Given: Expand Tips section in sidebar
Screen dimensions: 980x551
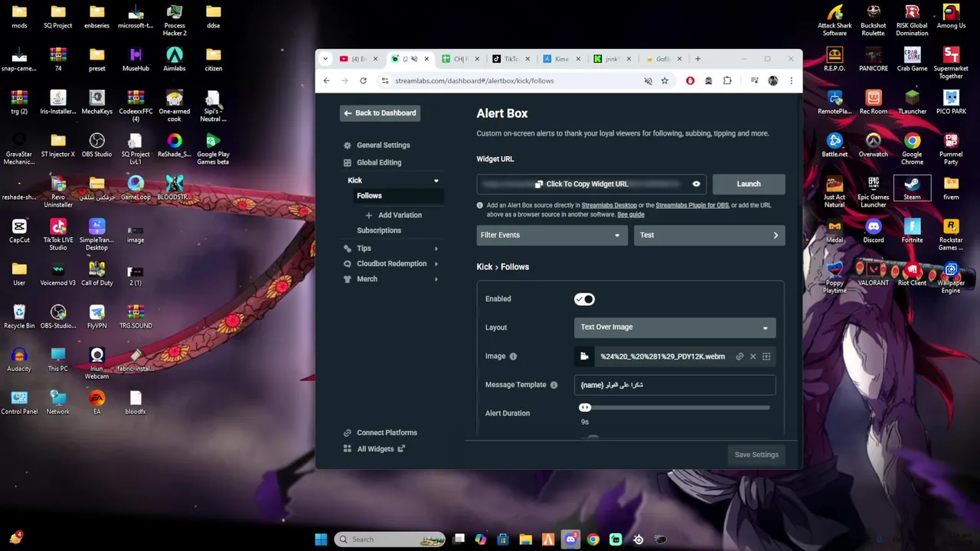Looking at the screenshot, I should [436, 249].
